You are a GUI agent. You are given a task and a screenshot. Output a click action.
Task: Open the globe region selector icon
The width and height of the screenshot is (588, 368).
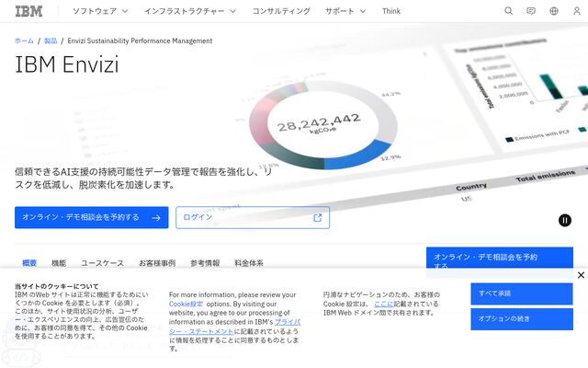[x=554, y=11]
